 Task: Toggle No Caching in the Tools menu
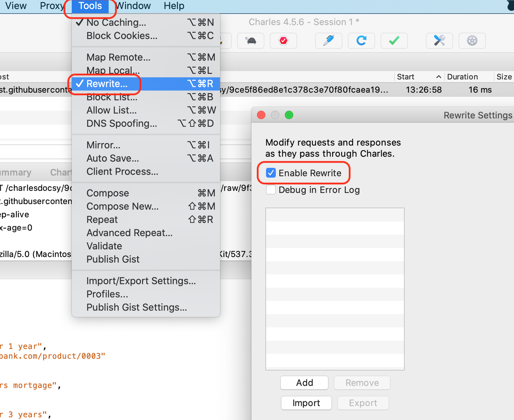116,22
